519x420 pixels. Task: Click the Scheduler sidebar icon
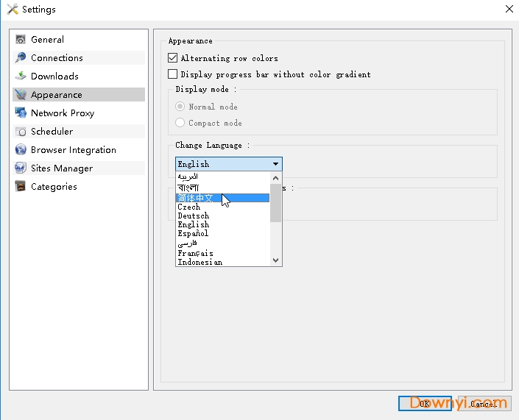[21, 132]
